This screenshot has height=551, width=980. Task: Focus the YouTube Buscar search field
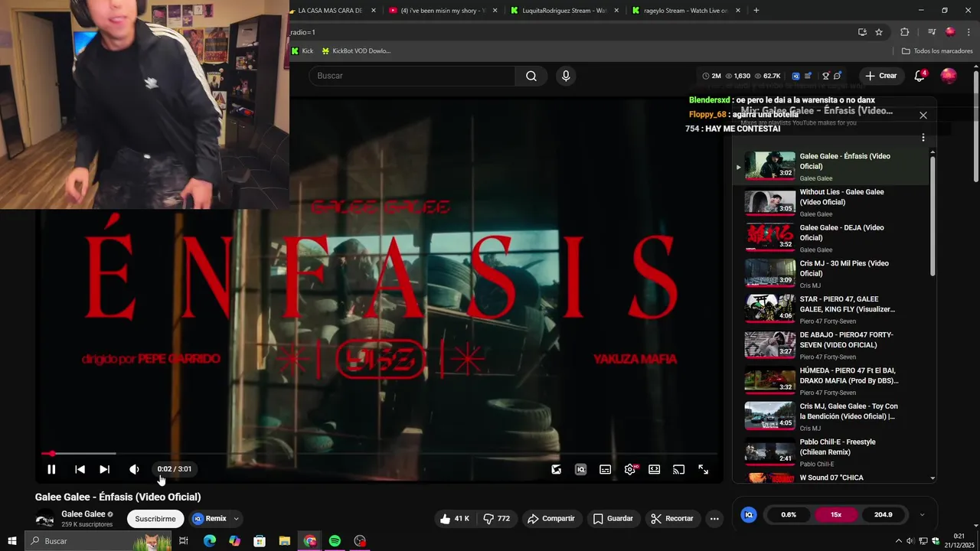click(x=412, y=76)
